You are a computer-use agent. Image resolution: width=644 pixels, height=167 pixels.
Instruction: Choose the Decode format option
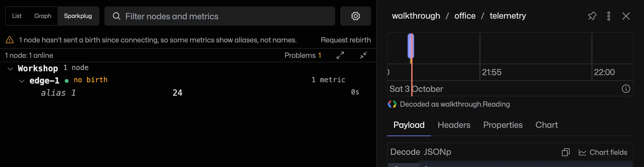[x=405, y=152]
